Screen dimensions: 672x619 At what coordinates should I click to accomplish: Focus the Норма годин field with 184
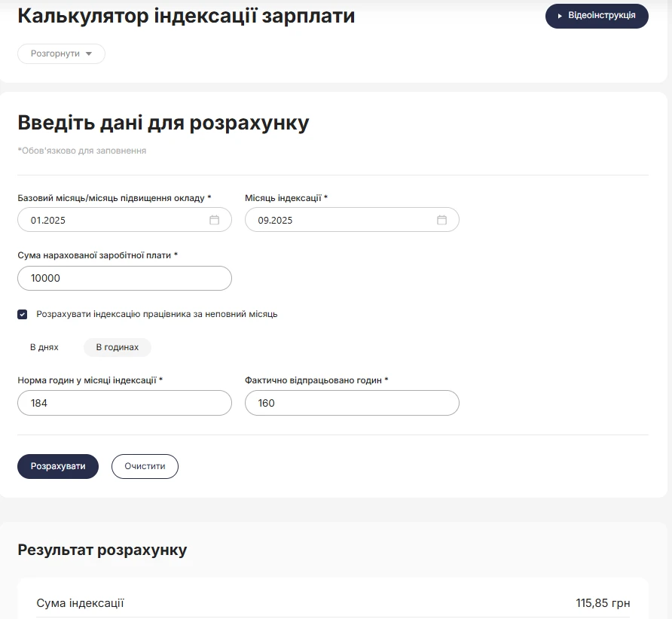[x=124, y=403]
